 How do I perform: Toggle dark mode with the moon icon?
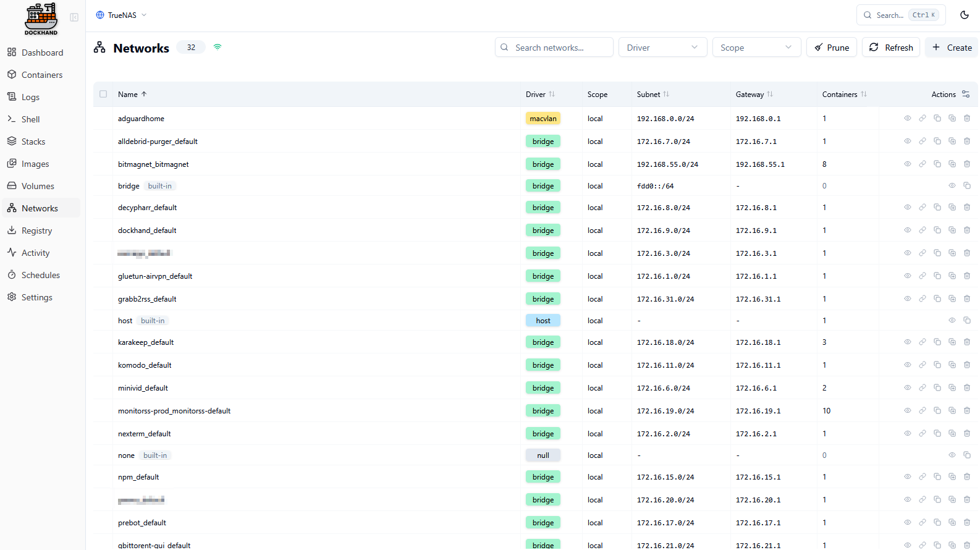(964, 15)
